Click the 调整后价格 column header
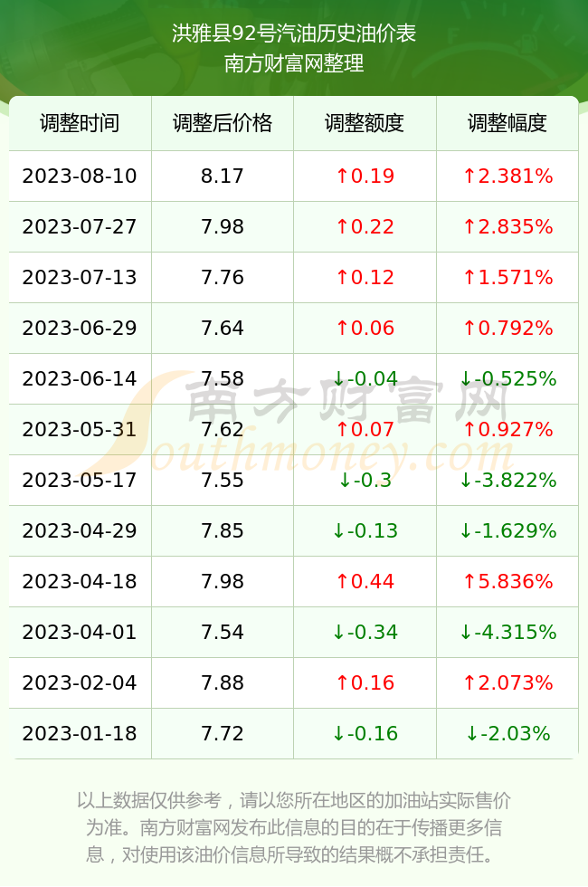This screenshot has width=588, height=887. (x=223, y=123)
